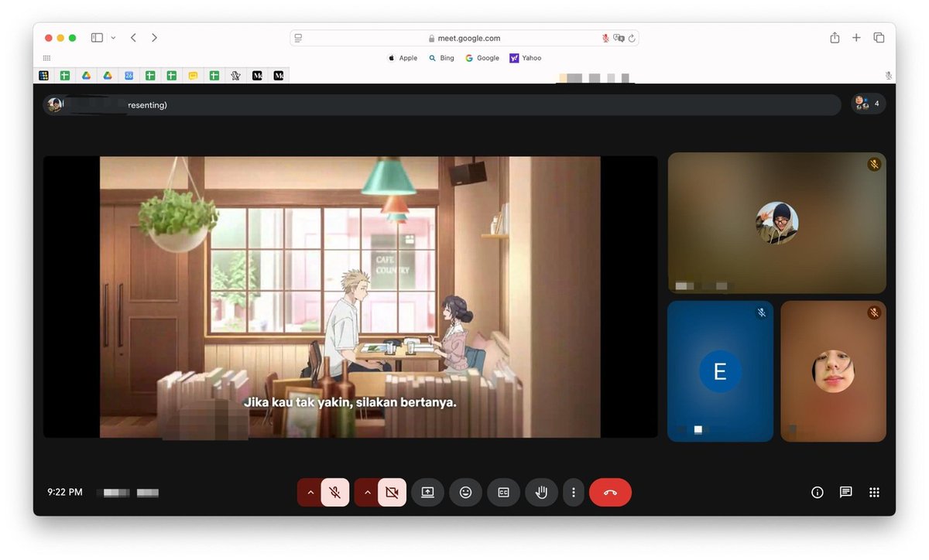The width and height of the screenshot is (929, 560).
Task: Open the Safari Share menu
Action: [x=835, y=37]
